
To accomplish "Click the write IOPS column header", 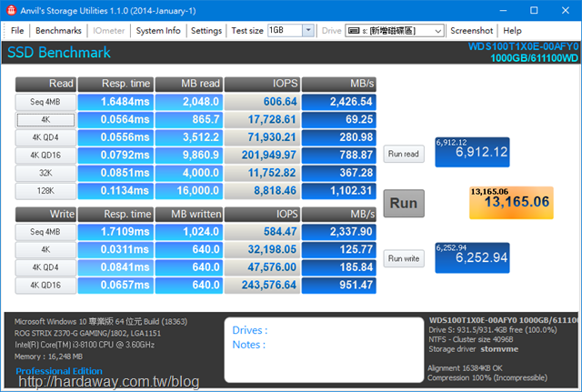I will (x=262, y=214).
